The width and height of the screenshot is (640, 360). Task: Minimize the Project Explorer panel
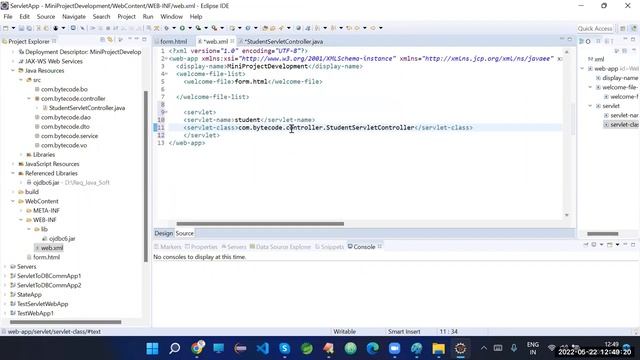click(x=137, y=40)
